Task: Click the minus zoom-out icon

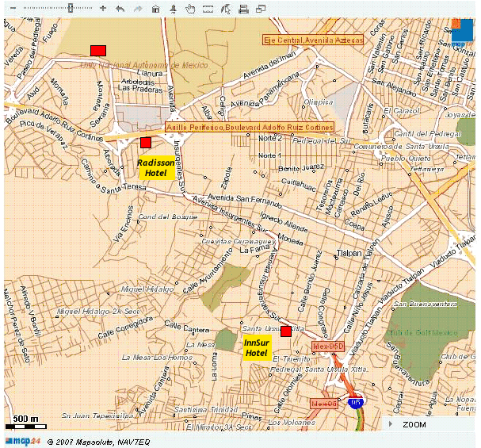Action: (x=13, y=8)
